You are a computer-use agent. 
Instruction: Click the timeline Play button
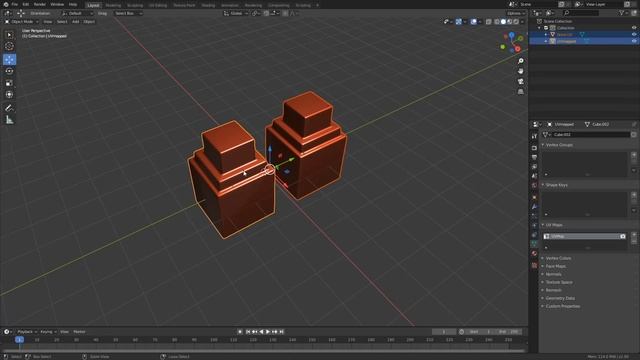click(x=268, y=332)
